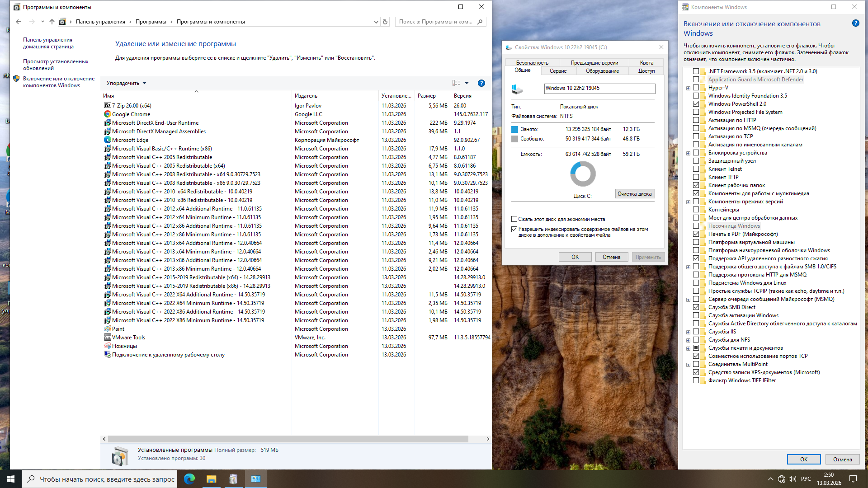Click the Очистка диска button
This screenshot has height=488, width=868.
click(x=634, y=194)
